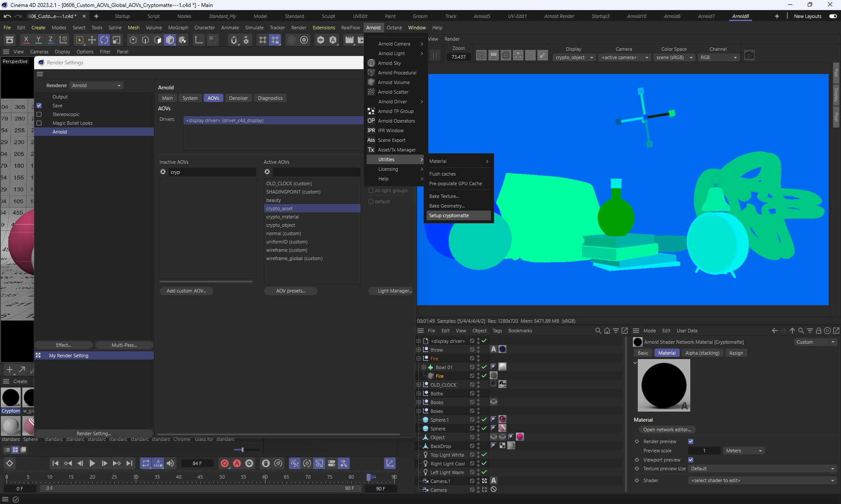The width and height of the screenshot is (841, 504).
Task: Toggle the timeline sound speaker icon
Action: (170, 463)
